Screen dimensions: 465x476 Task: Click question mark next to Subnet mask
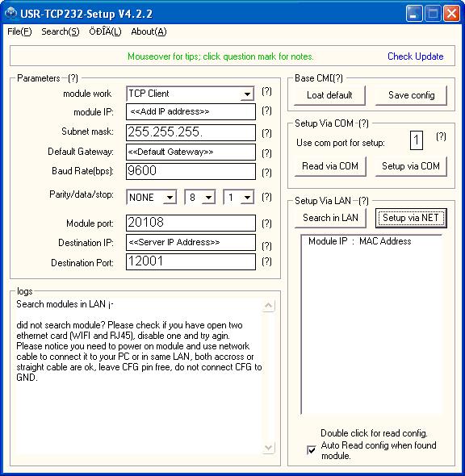pos(266,133)
